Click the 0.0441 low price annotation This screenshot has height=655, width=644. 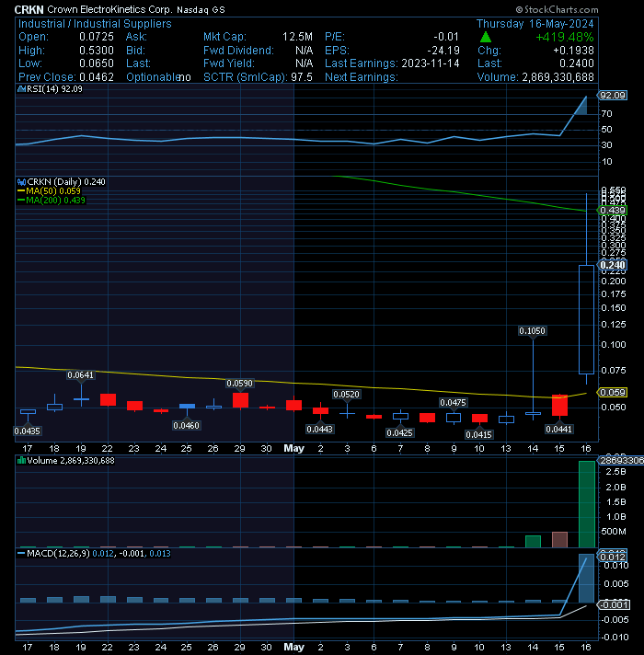pyautogui.click(x=559, y=430)
